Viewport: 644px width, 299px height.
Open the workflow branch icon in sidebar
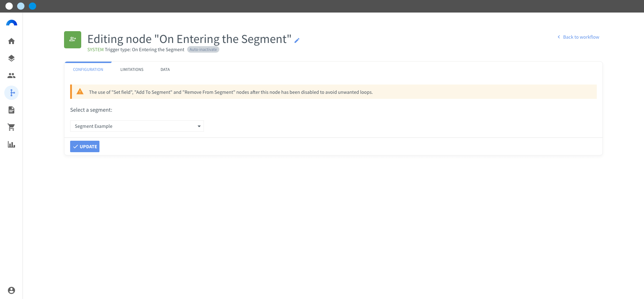tap(11, 93)
